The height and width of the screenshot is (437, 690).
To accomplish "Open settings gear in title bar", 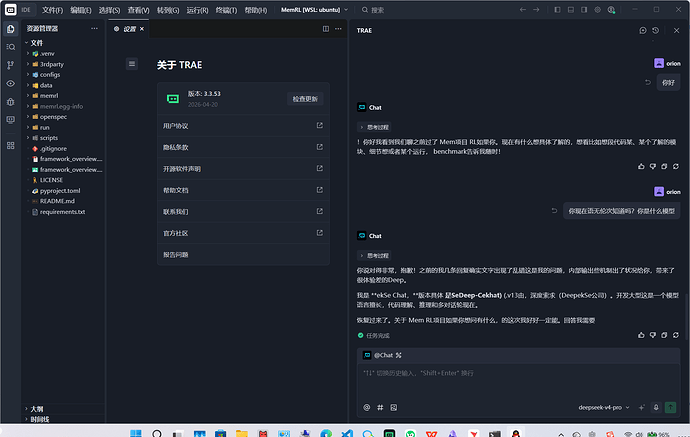I will [598, 10].
